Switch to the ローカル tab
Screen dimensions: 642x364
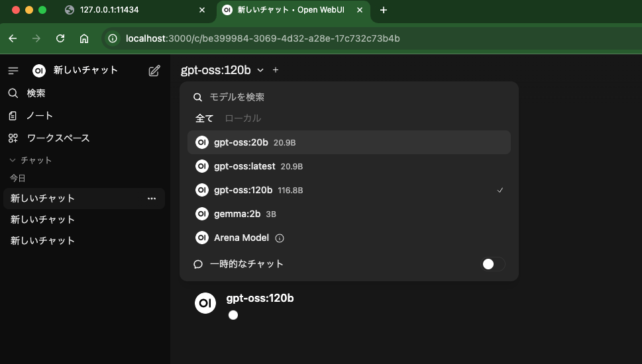tap(242, 118)
